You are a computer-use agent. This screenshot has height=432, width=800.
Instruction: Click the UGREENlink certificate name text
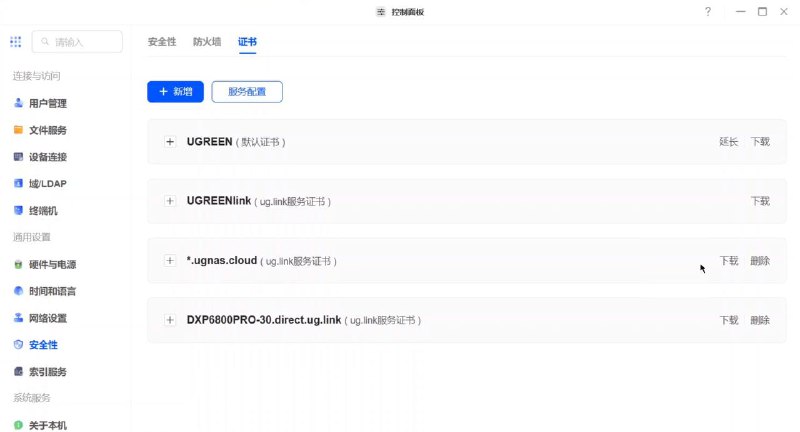[219, 201]
